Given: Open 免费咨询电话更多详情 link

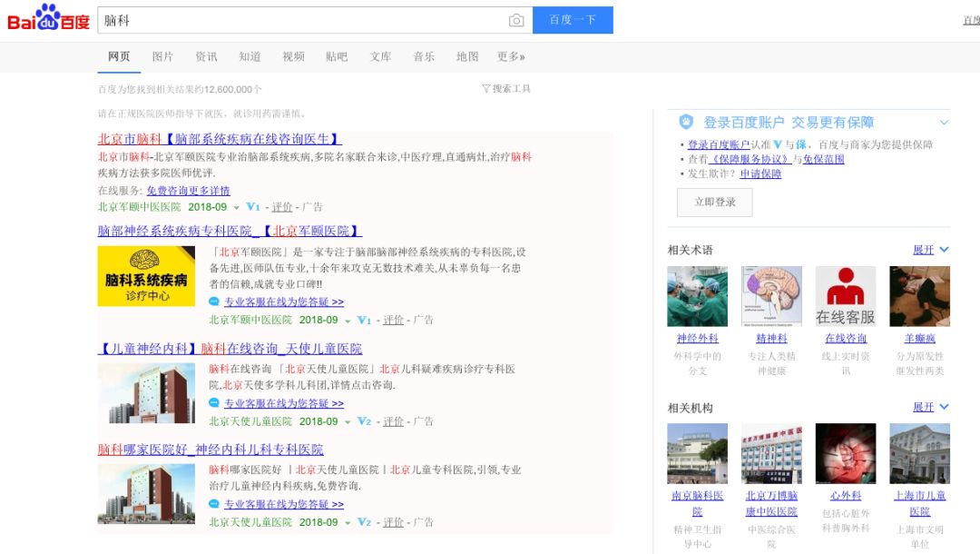Looking at the screenshot, I should pos(187,191).
